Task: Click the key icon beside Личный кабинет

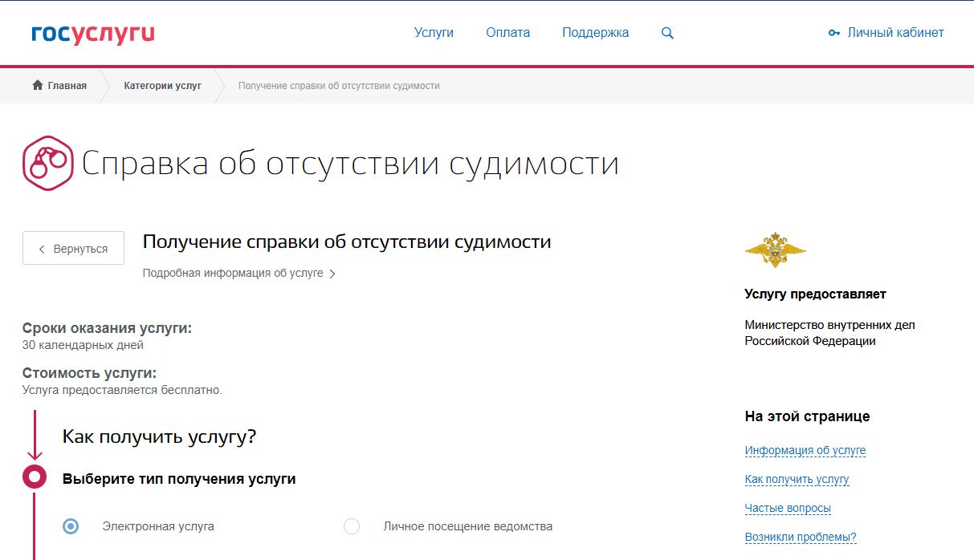Action: click(x=833, y=34)
